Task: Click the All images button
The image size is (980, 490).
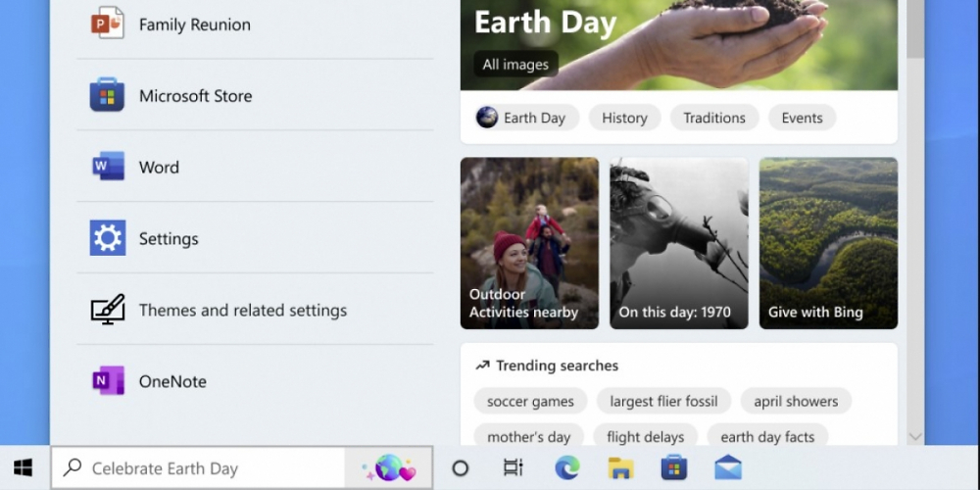Action: click(x=515, y=64)
